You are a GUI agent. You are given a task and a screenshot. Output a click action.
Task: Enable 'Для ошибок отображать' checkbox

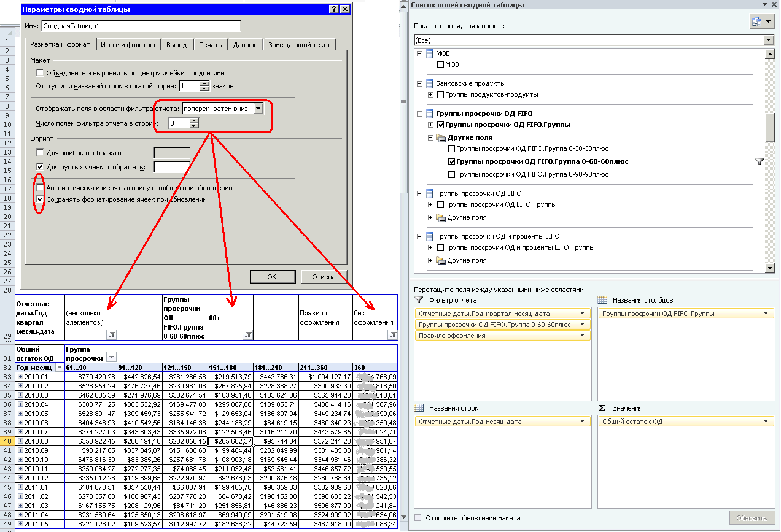click(40, 152)
